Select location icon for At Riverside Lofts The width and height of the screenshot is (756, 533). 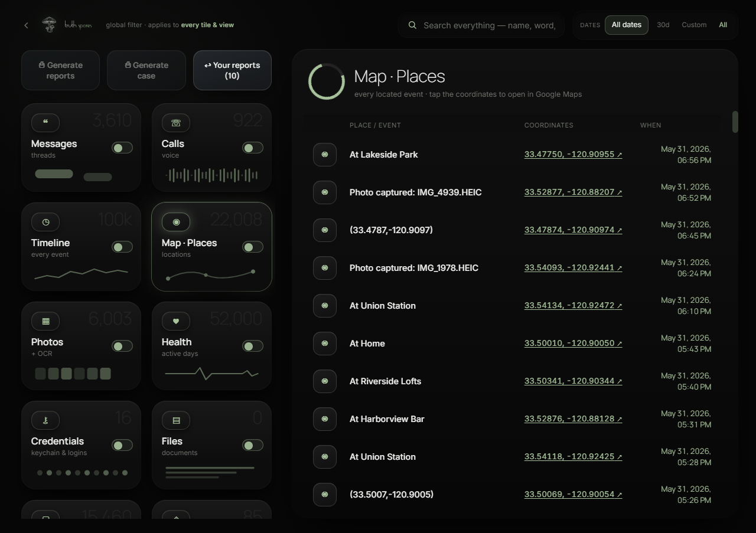point(325,381)
